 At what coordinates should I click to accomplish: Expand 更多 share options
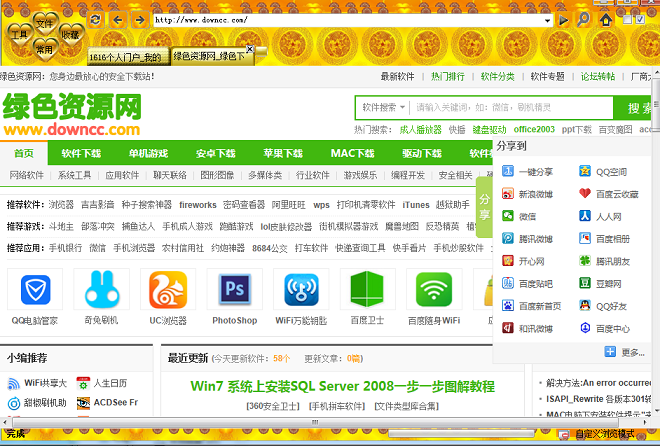(625, 352)
